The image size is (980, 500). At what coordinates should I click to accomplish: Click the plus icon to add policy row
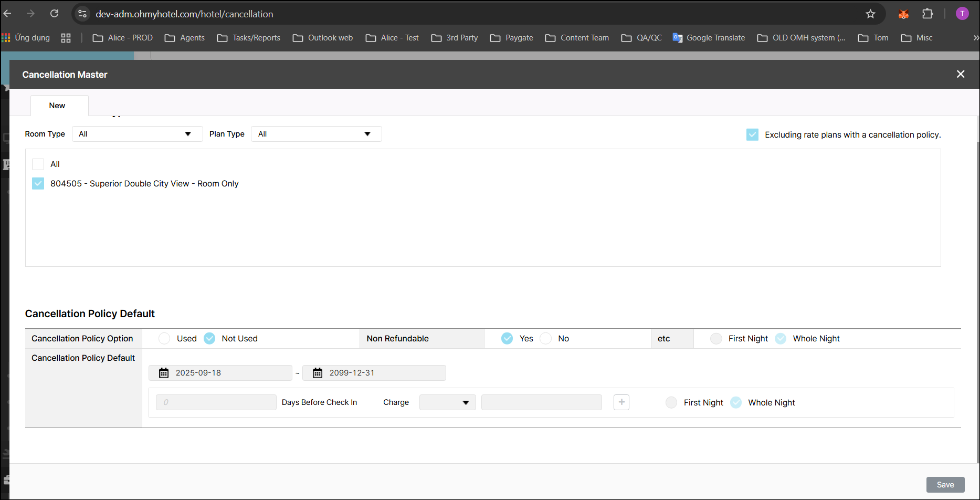621,402
